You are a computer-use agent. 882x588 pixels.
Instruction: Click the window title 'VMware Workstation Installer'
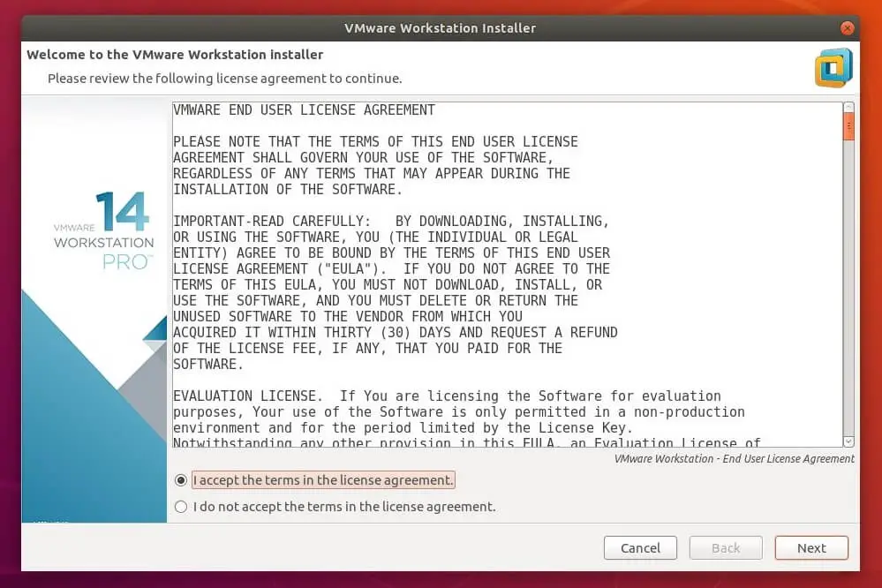point(440,27)
